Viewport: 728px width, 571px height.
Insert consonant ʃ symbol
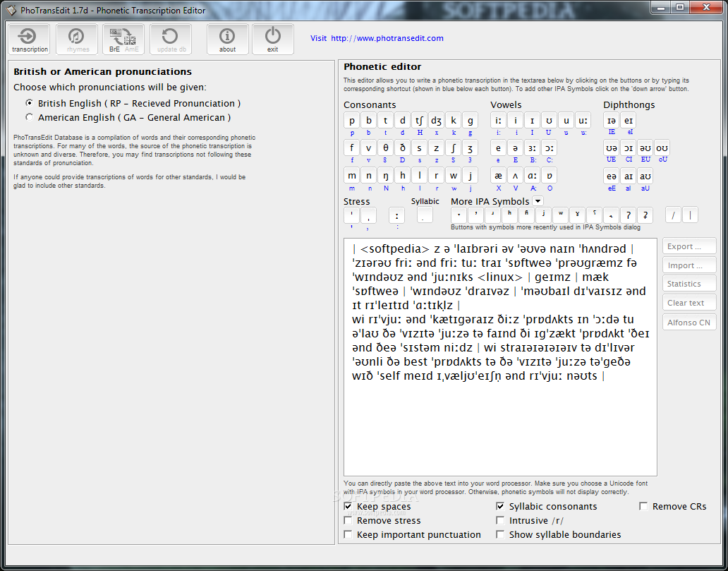(x=453, y=148)
